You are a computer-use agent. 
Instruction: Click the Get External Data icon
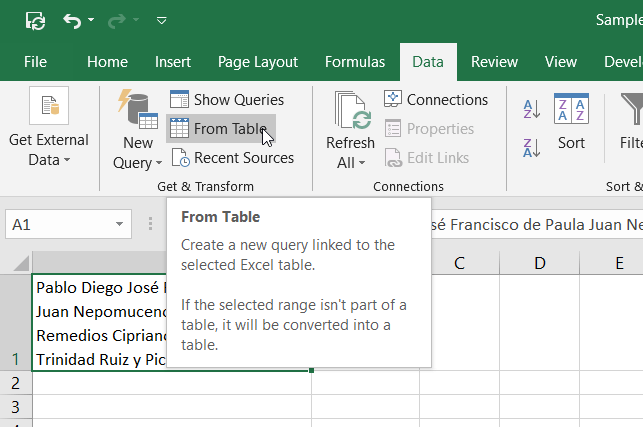click(49, 105)
